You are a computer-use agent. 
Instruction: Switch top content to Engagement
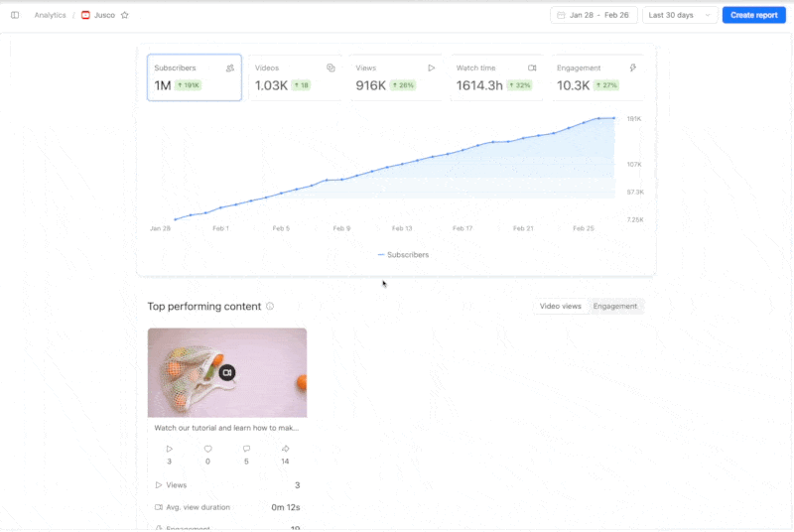point(615,307)
